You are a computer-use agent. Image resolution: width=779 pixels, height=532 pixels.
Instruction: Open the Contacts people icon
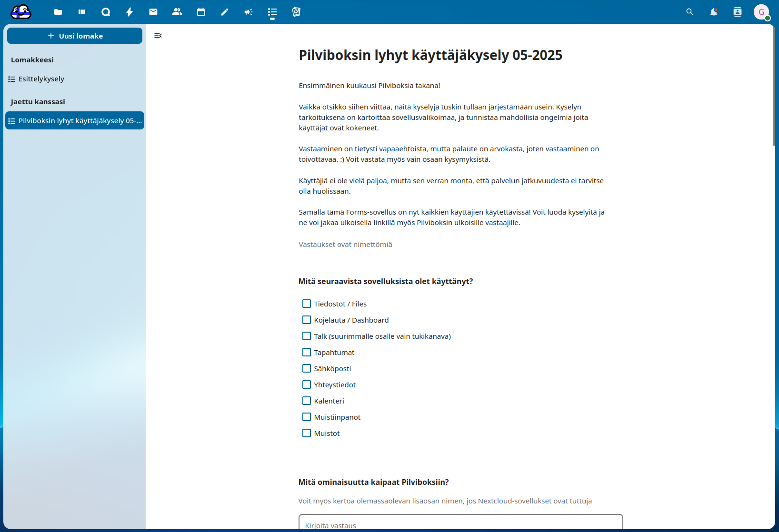coord(177,12)
